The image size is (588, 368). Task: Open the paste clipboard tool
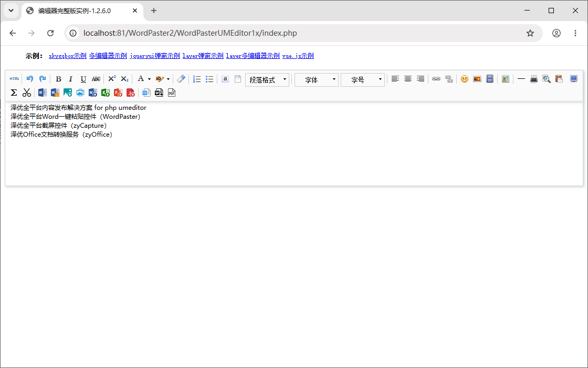coord(559,79)
